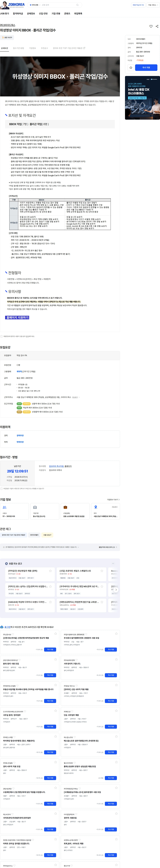Toggle star on 프로덕트 세일즈 스페셜리스트 card
The image size is (160, 868).
(102, 571)
